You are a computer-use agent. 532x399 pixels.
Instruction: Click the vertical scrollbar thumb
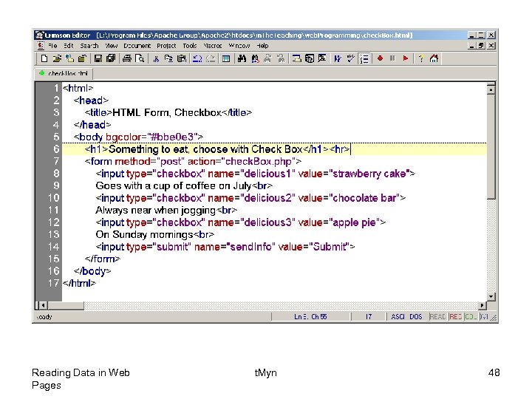491,146
